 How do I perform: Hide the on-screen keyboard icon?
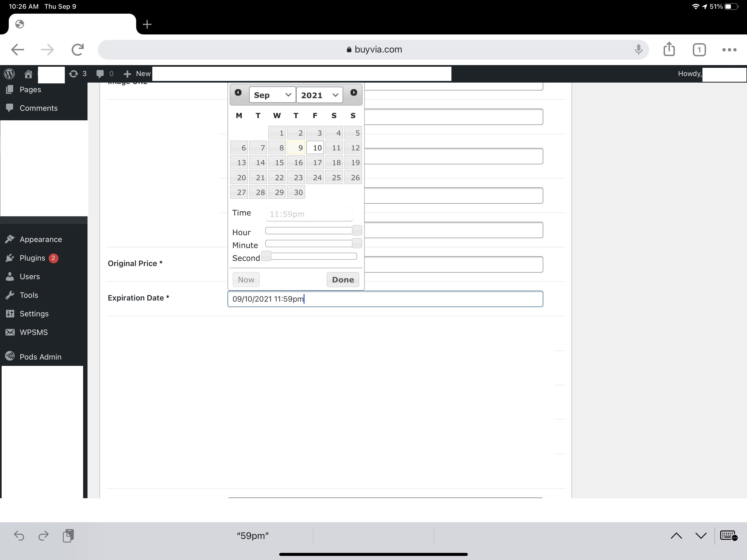728,535
